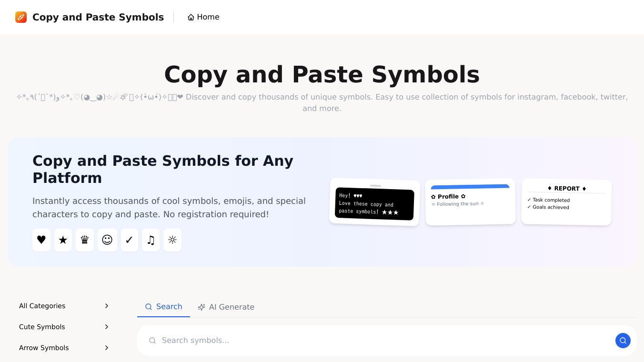Screen dimensions: 644x362
Task: Copy the music note symbol
Action: [151, 240]
